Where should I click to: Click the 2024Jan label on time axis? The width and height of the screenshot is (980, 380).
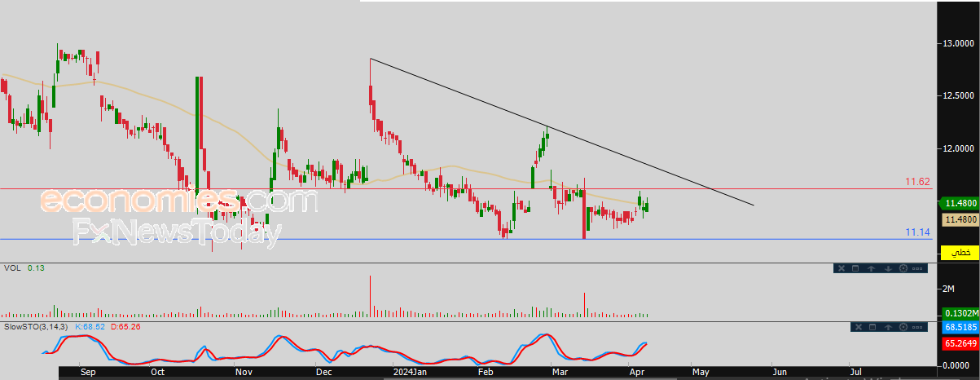point(410,371)
